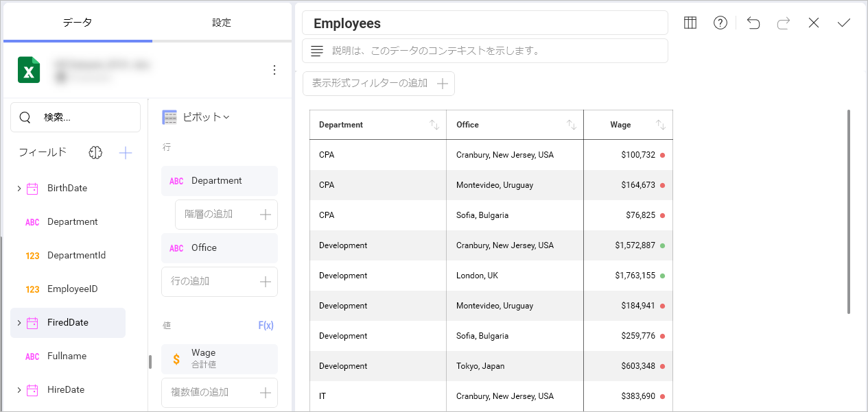This screenshot has height=412, width=868.
Task: Sort by the Office column arrows
Action: point(572,125)
